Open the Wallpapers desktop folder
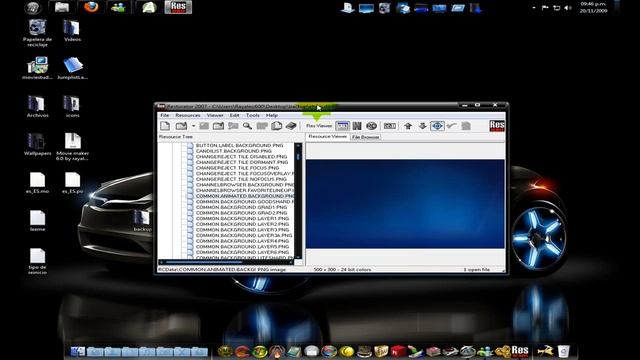 37,144
